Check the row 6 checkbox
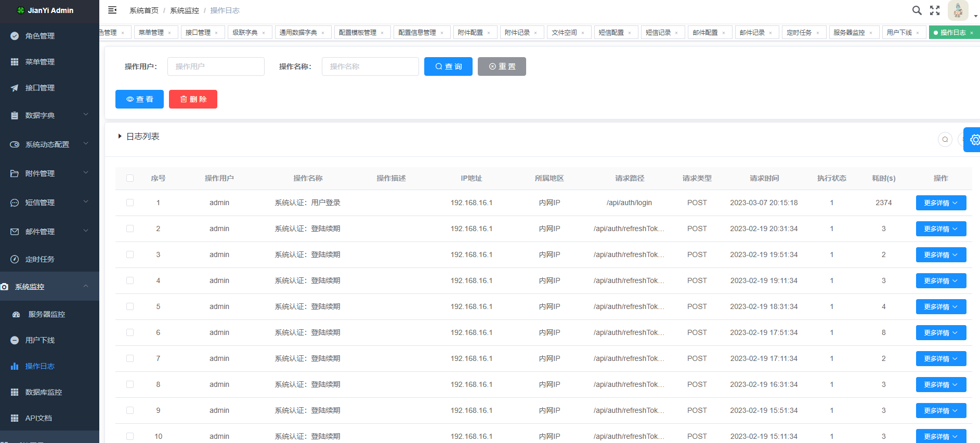 pyautogui.click(x=130, y=332)
